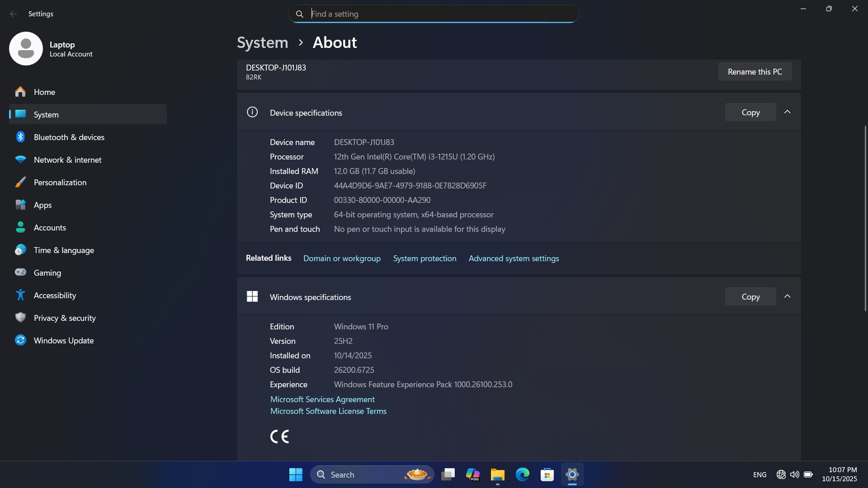Click the Windows Update refresh icon
Viewport: 868px width, 488px height.
click(20, 340)
